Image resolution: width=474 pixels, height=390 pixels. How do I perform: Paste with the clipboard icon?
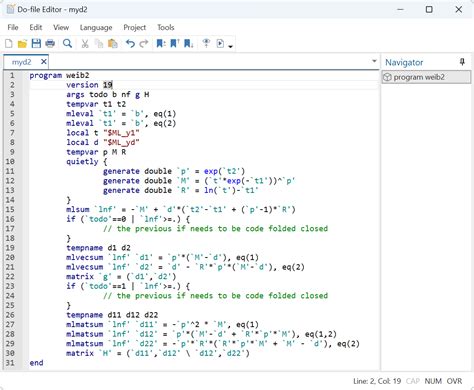click(x=113, y=43)
